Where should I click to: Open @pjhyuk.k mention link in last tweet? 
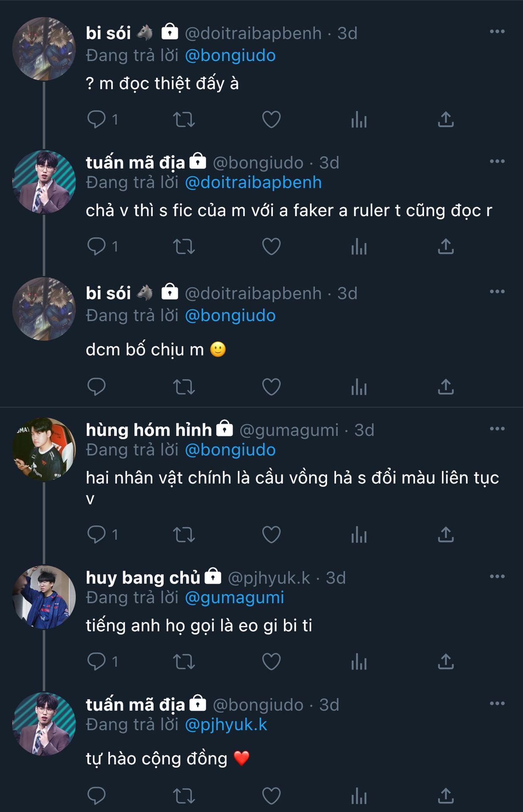pyautogui.click(x=226, y=725)
